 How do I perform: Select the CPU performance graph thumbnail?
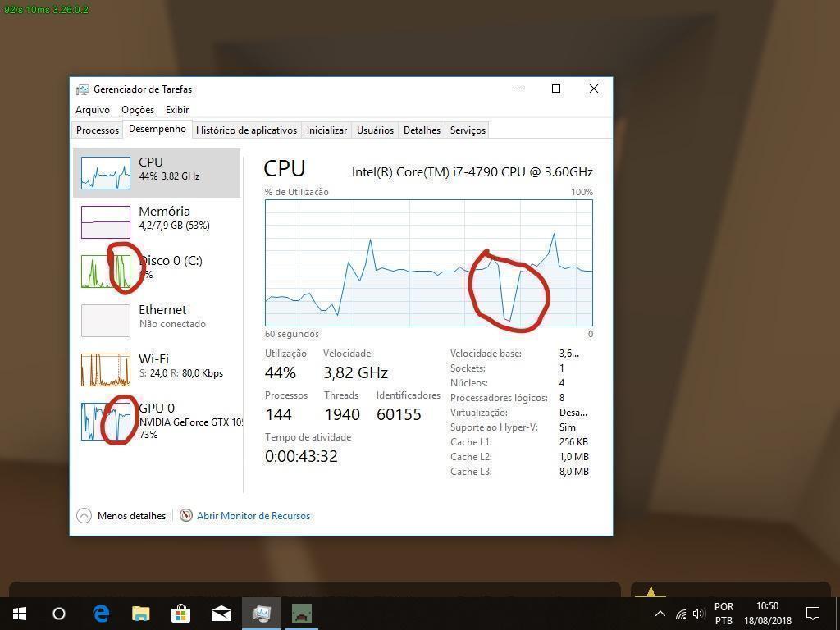coord(106,172)
